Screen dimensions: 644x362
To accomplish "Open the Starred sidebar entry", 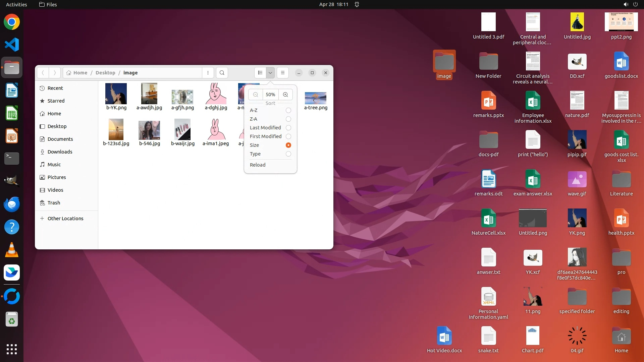I will pos(56,101).
